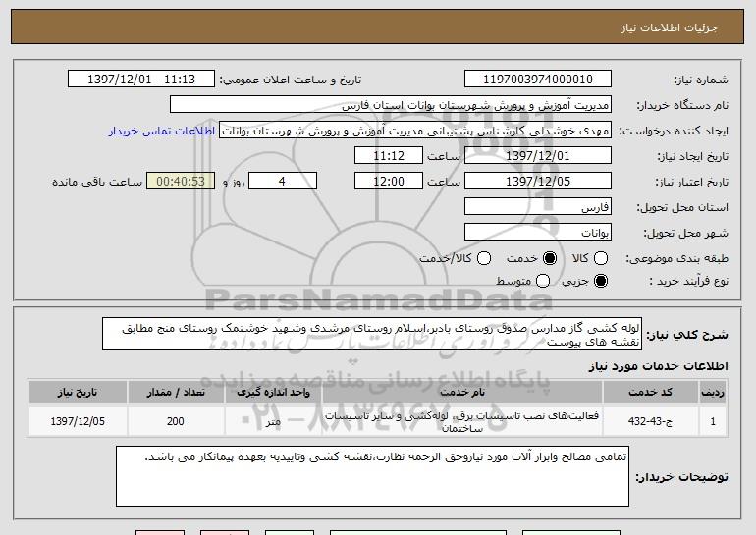The height and width of the screenshot is (535, 756).
Task: Click the واحد اندازه گیری column header
Action: (273, 393)
